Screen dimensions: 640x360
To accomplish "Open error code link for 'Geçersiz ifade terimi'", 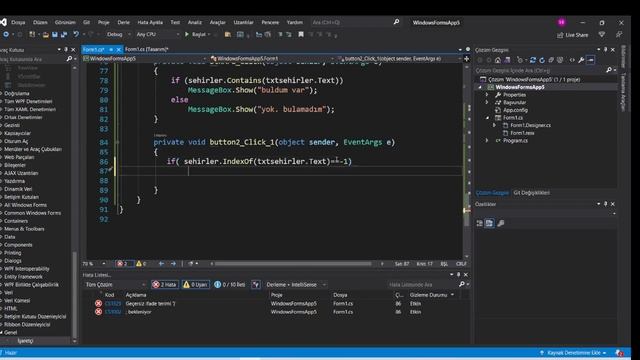I will pos(113,304).
